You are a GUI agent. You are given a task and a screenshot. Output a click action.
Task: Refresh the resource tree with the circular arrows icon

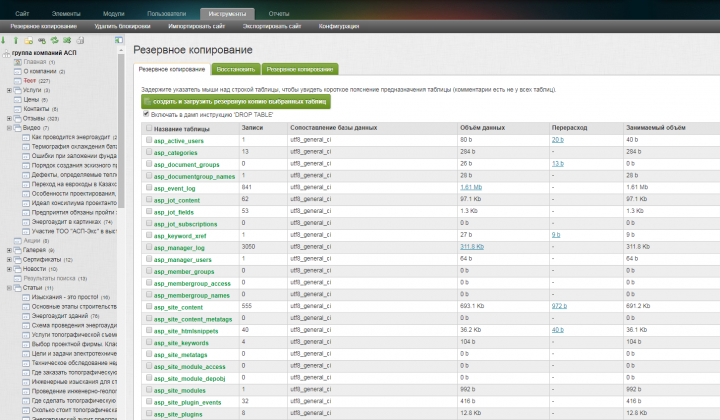[x=55, y=40]
